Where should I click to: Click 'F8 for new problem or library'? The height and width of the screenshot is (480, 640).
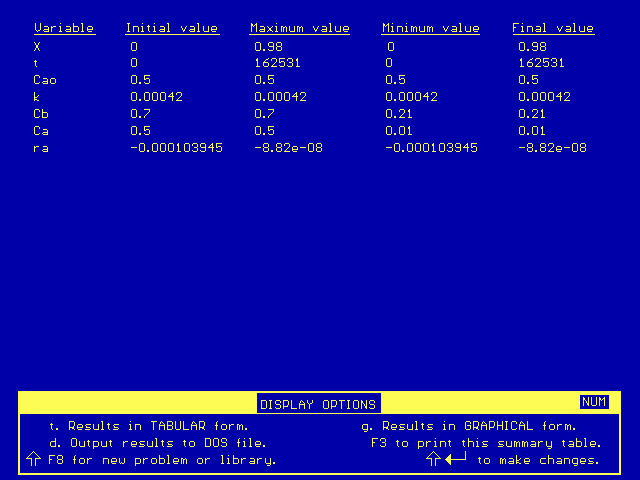pyautogui.click(x=160, y=460)
